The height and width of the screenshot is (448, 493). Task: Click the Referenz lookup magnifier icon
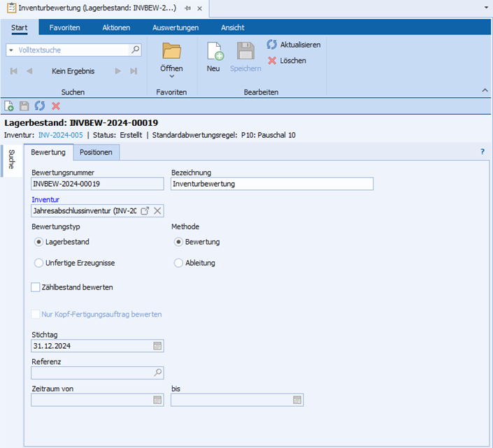point(157,373)
